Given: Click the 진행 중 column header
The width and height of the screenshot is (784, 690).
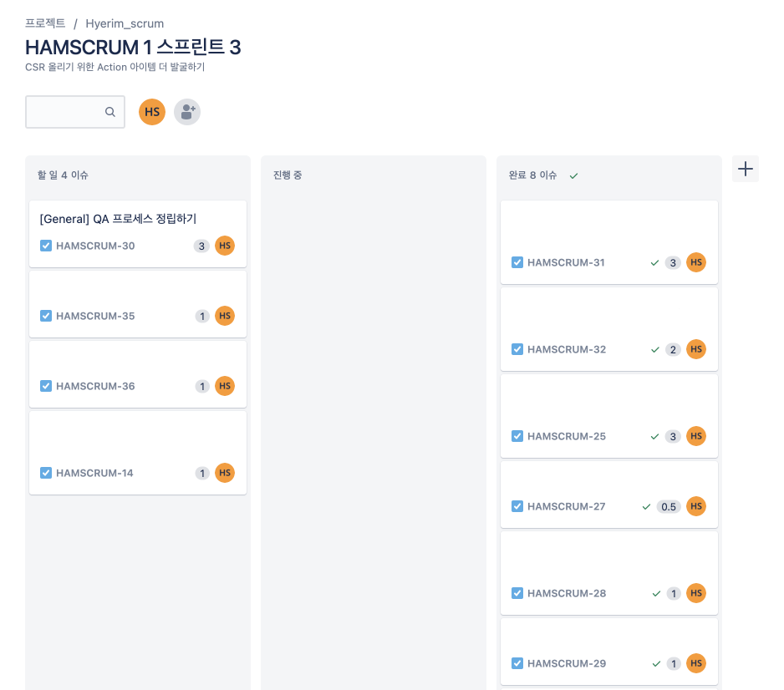Looking at the screenshot, I should click(288, 175).
